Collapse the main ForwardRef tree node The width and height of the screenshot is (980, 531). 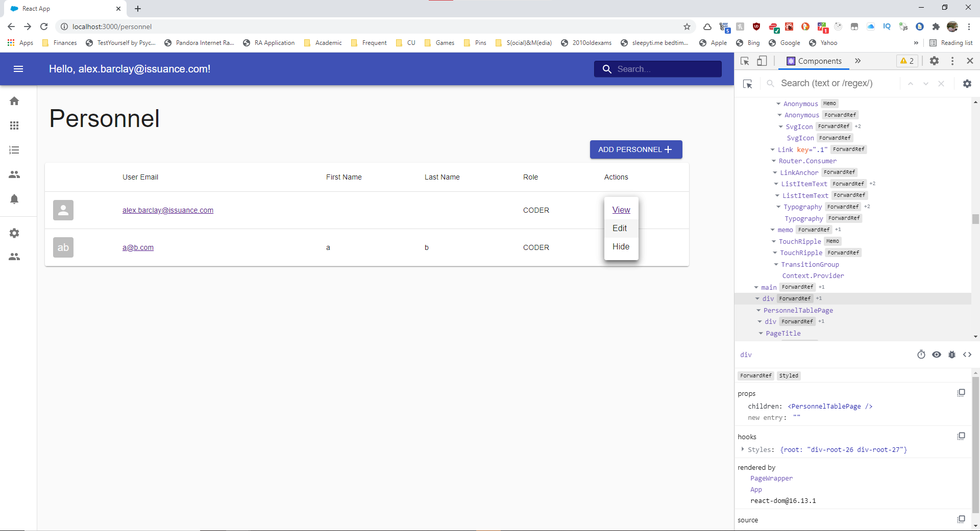[x=756, y=287]
